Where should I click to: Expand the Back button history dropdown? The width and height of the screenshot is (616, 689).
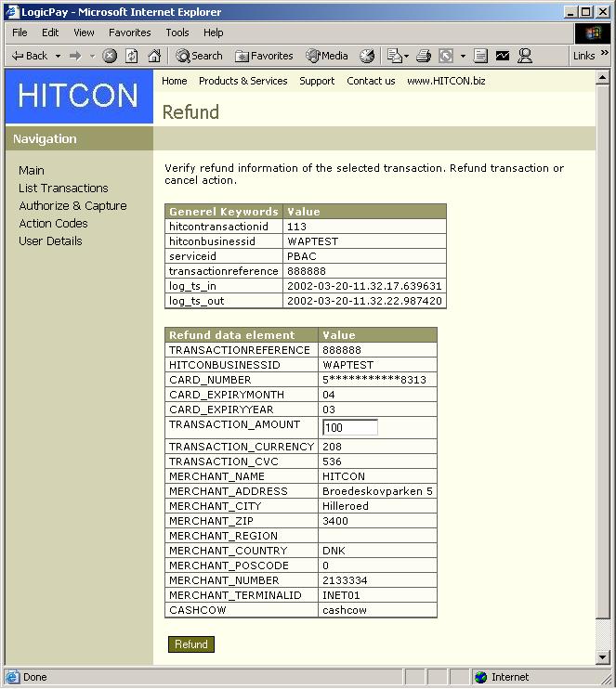click(x=58, y=56)
